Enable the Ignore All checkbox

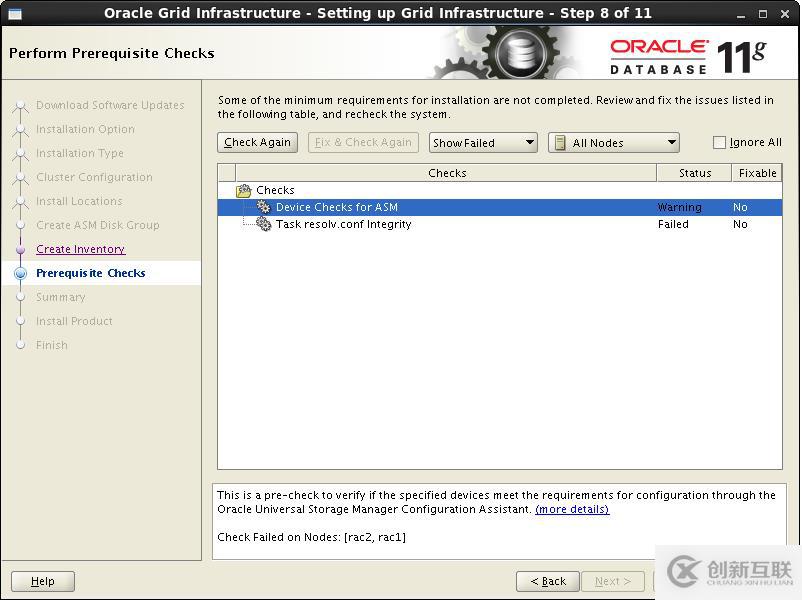click(719, 142)
